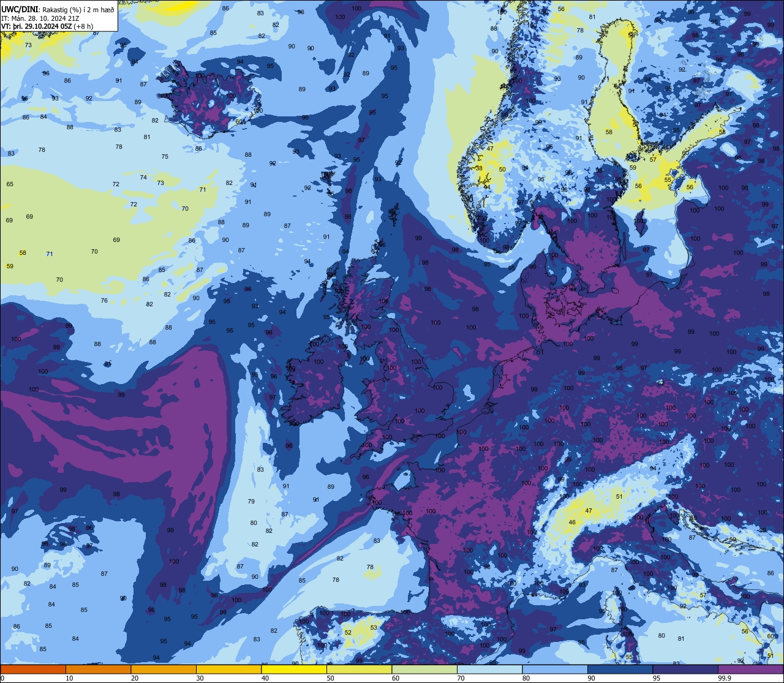Click the "76" value over the Atlantic
The height and width of the screenshot is (683, 784).
104,301
